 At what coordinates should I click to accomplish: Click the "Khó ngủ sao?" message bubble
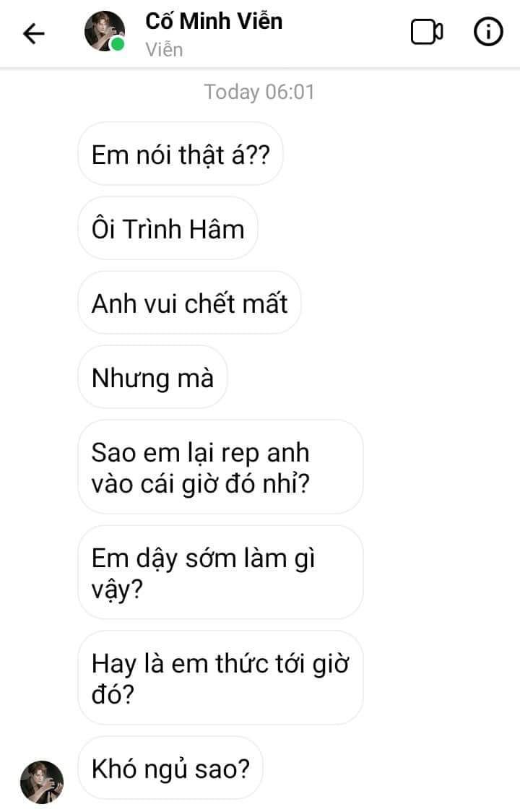[x=170, y=768]
